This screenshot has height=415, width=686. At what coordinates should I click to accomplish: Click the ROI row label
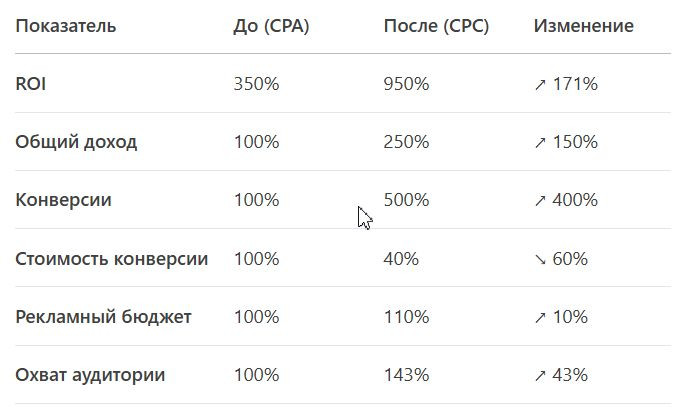31,84
